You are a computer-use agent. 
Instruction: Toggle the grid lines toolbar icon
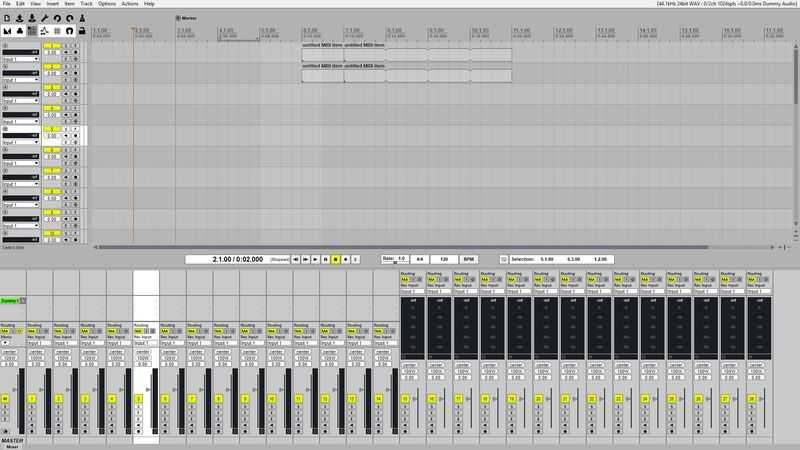coord(57,31)
